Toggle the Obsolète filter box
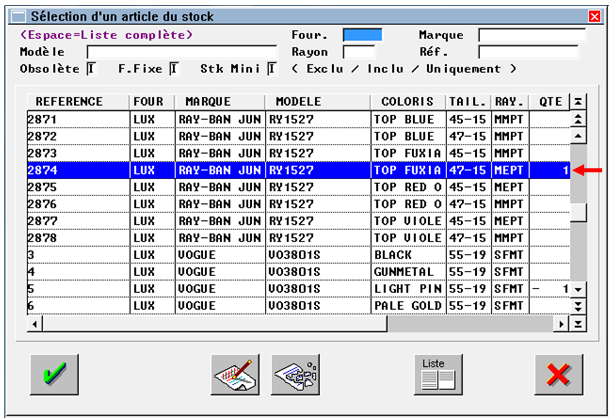This screenshot has height=420, width=612. point(91,68)
